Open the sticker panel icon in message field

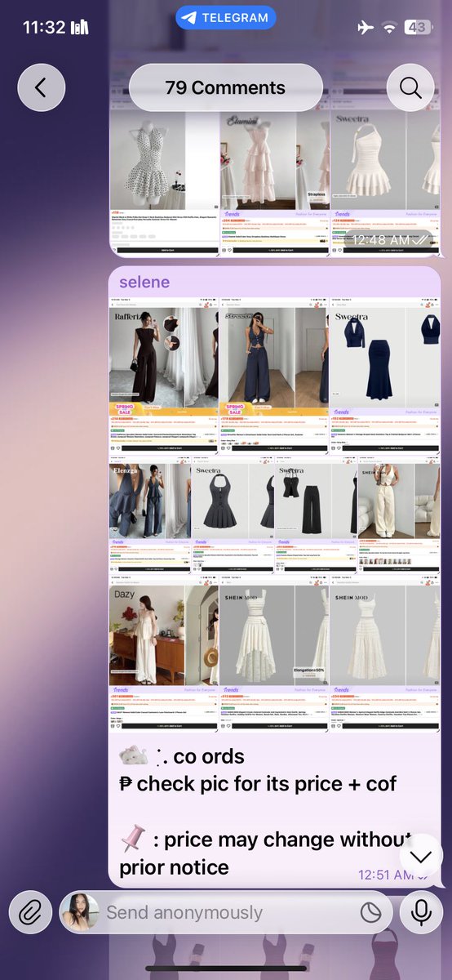(x=371, y=912)
